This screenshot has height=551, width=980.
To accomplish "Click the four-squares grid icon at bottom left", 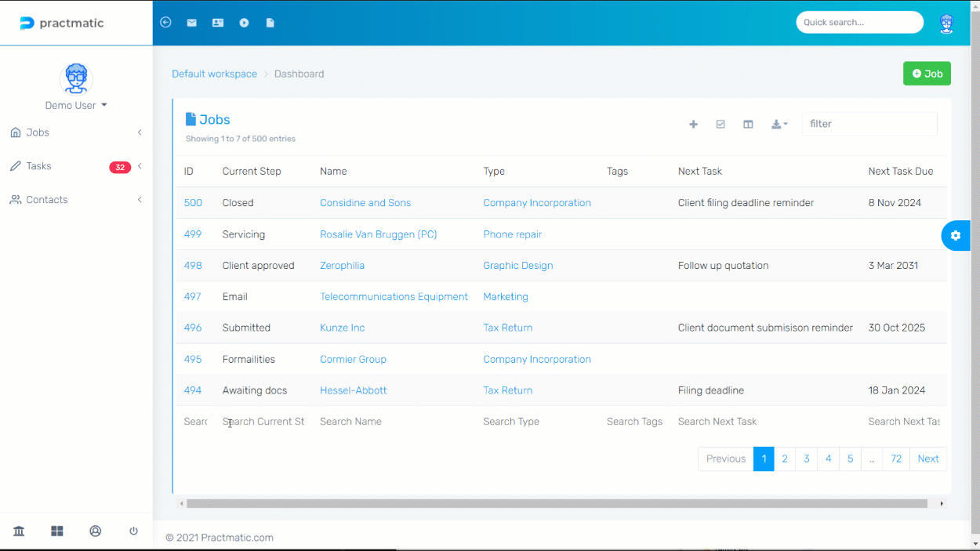I will pyautogui.click(x=57, y=531).
